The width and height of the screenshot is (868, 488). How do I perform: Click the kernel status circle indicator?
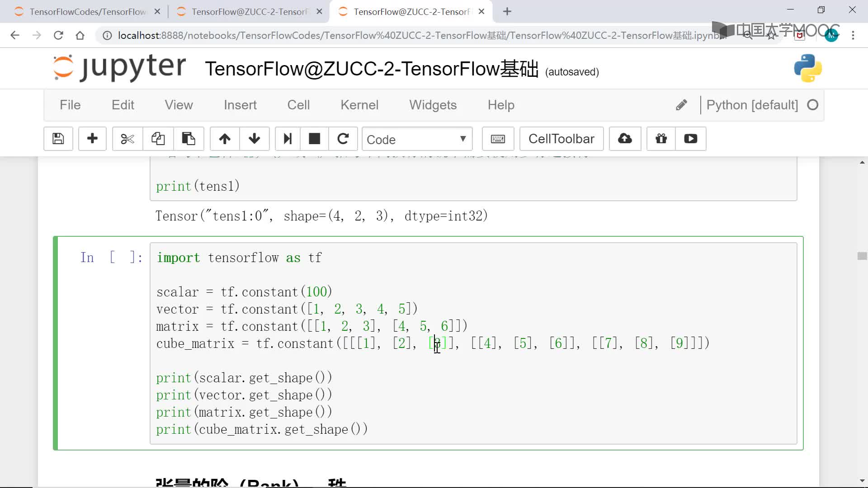coord(813,105)
